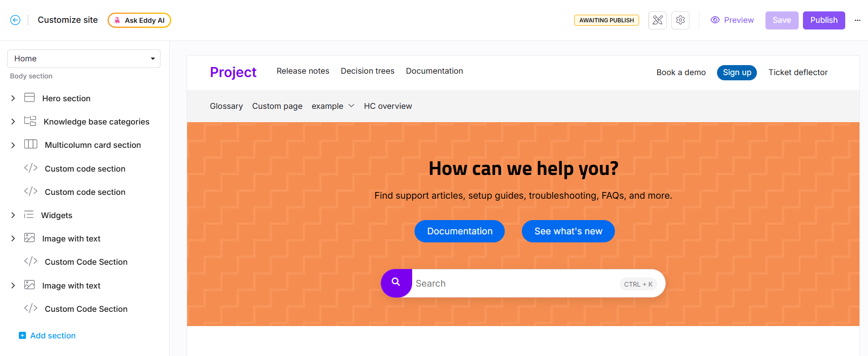Open the settings gear icon in top bar
This screenshot has height=356, width=868.
(x=680, y=20)
